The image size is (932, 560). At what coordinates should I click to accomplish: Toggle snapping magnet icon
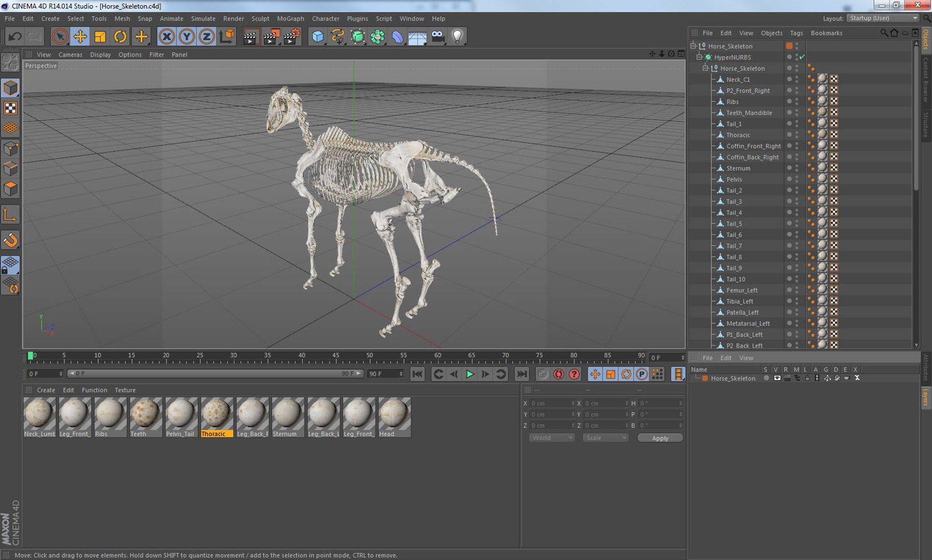tap(10, 240)
